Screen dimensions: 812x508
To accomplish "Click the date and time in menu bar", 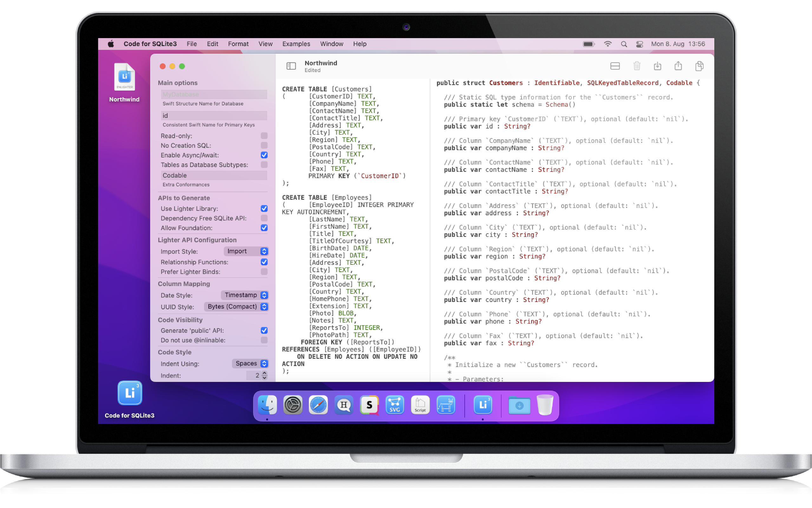I will (678, 44).
